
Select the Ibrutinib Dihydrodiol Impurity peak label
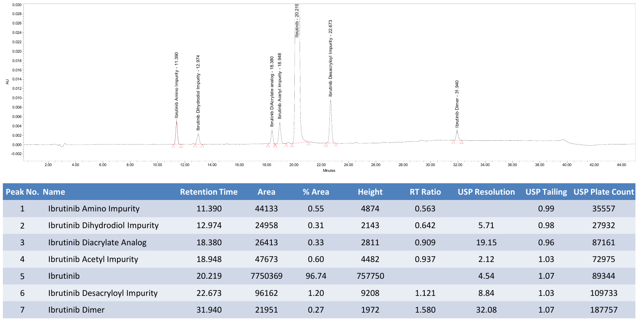[x=198, y=93]
